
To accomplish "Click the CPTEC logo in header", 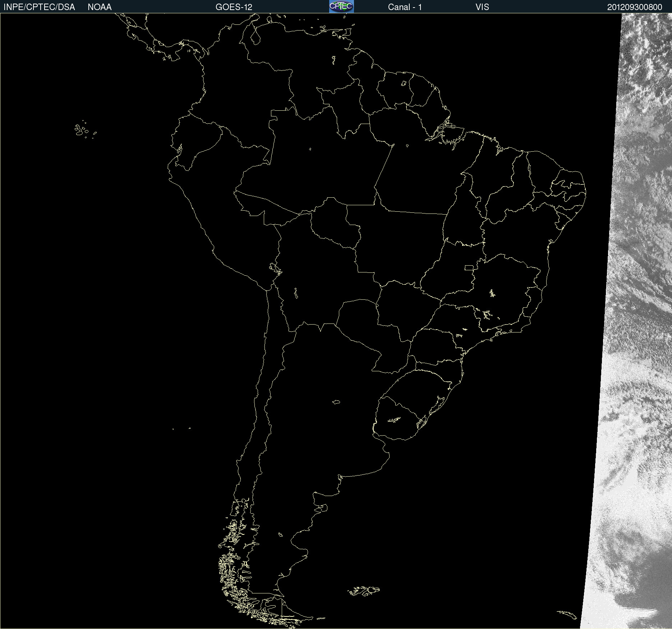I will [341, 6].
